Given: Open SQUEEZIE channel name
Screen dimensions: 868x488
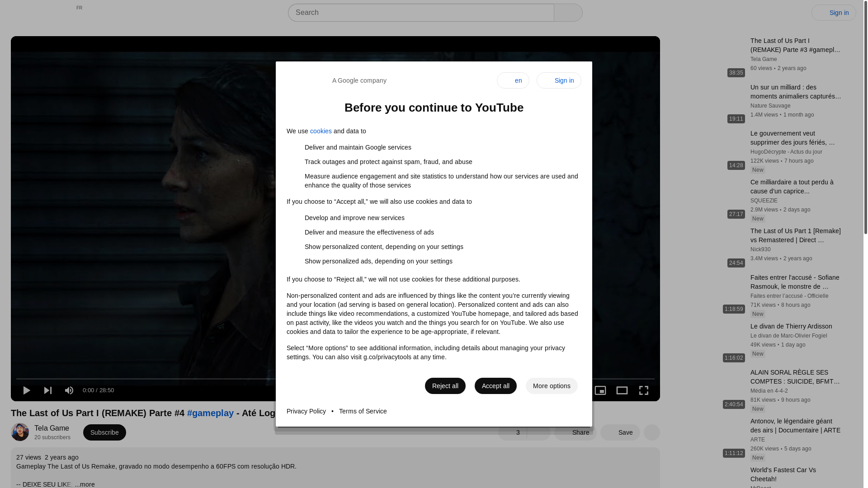Looking at the screenshot, I should tap(764, 201).
